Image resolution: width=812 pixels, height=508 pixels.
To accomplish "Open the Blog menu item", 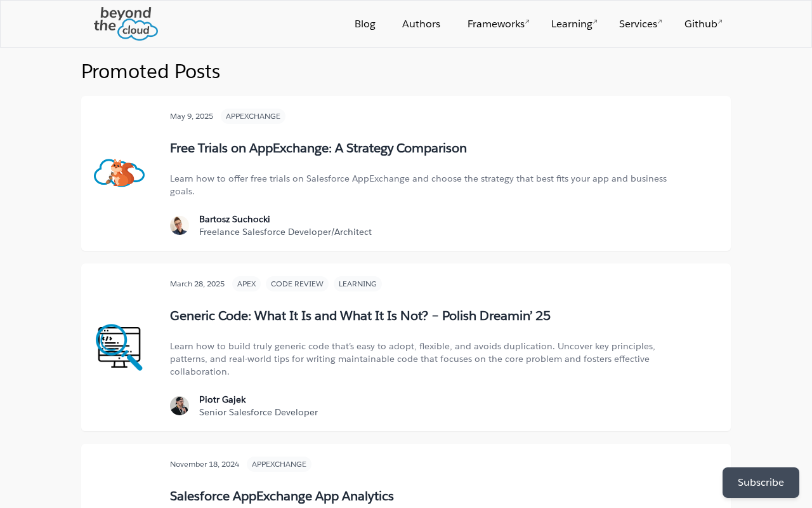I will [x=365, y=24].
